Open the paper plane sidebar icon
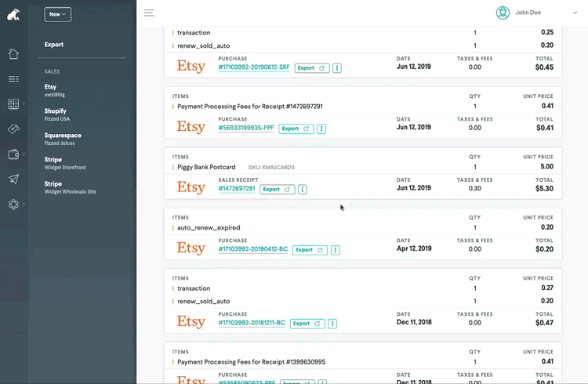This screenshot has width=588, height=384. click(x=13, y=179)
